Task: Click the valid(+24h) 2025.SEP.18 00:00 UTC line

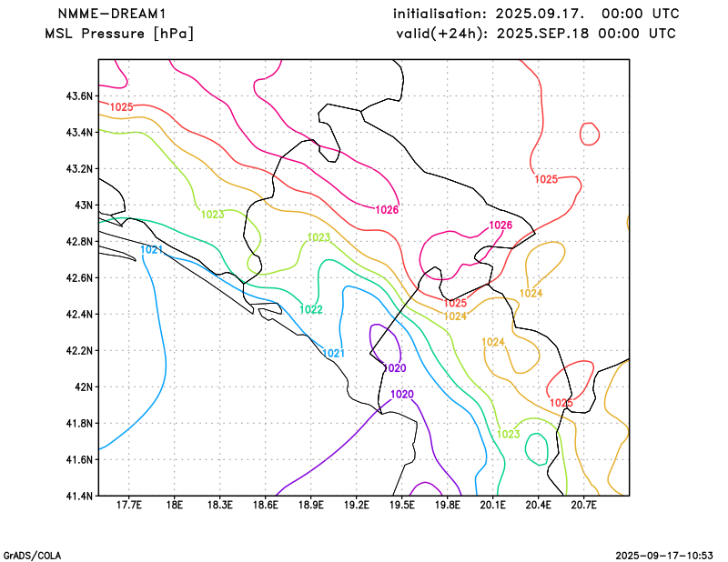Action: (x=536, y=34)
